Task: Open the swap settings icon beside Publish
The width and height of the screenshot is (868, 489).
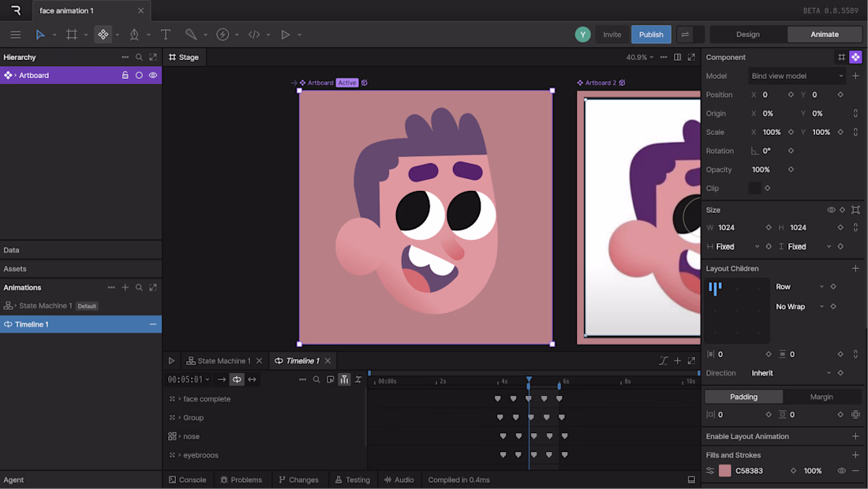Action: point(685,34)
